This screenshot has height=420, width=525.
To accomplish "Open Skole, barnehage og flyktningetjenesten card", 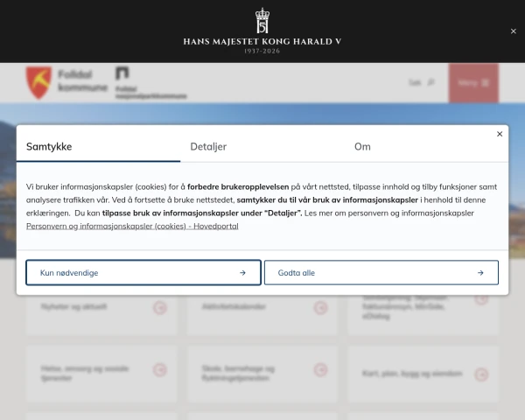I will click(262, 374).
